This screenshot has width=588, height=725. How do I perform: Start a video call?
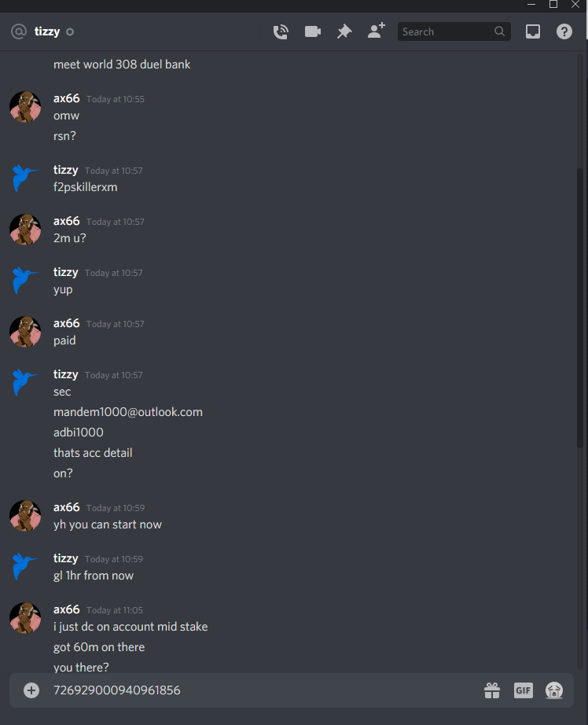[x=313, y=31]
